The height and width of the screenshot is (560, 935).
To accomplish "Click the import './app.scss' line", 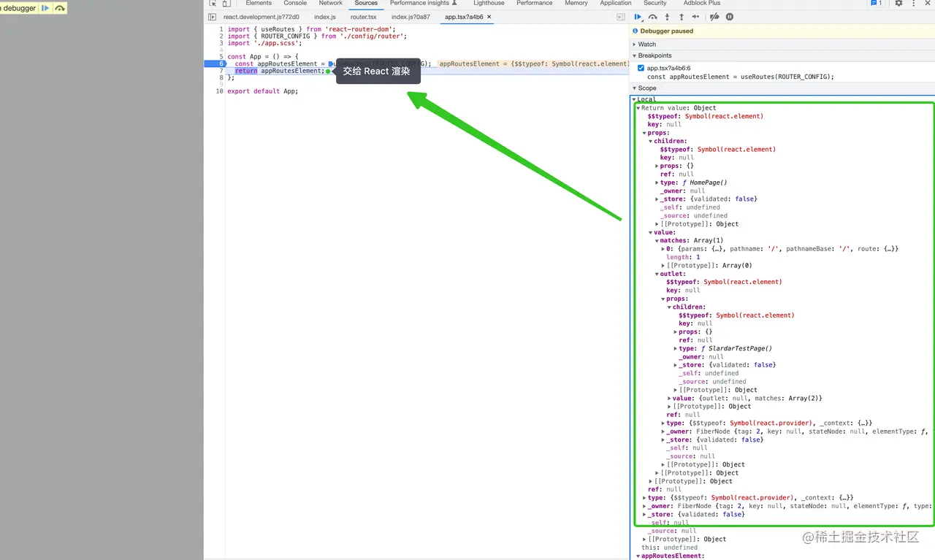I will 263,43.
